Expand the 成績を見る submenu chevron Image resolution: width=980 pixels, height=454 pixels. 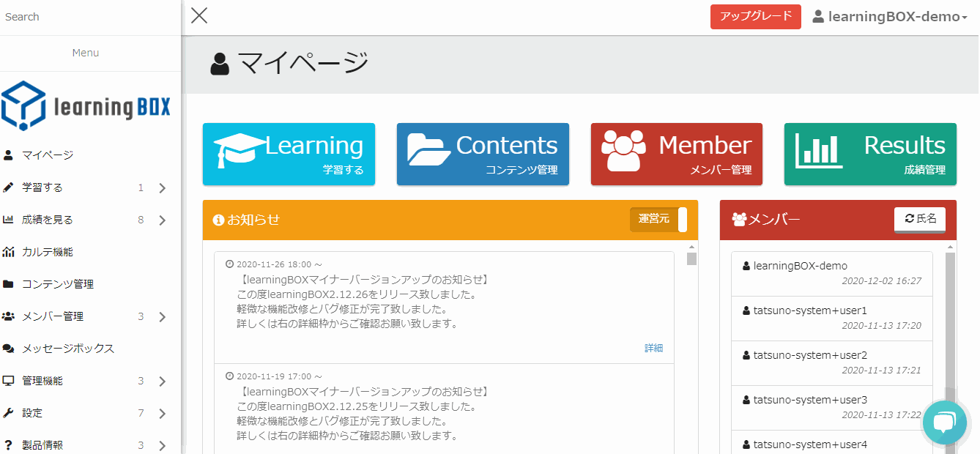coord(162,220)
